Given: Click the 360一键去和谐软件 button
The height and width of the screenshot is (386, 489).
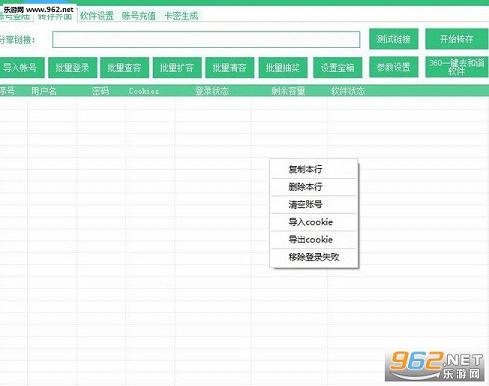Looking at the screenshot, I should (457, 67).
